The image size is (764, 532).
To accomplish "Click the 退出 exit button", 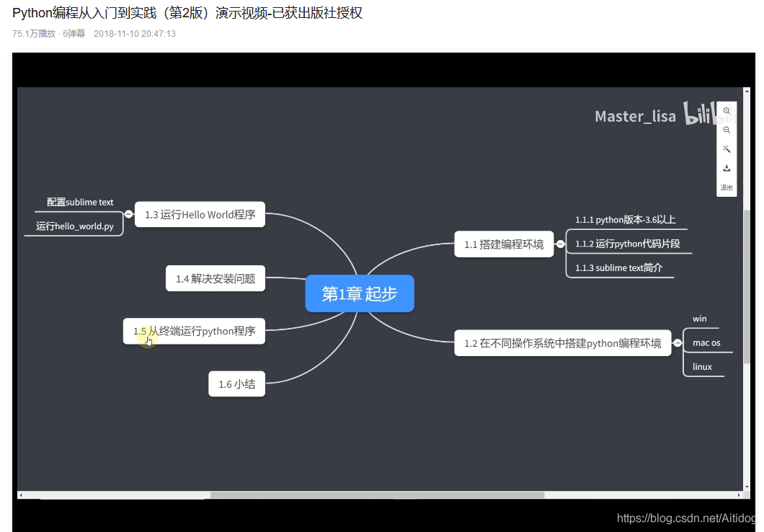I will coord(727,187).
